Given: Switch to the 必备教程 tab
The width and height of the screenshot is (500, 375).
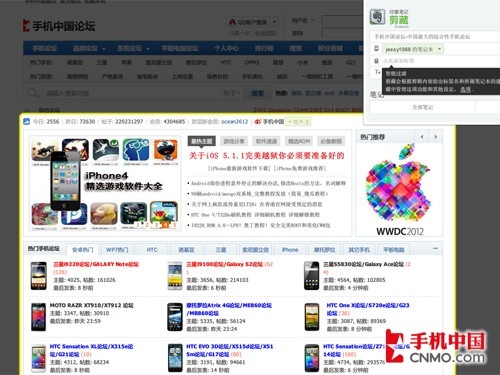Looking at the screenshot, I should point(331,141).
